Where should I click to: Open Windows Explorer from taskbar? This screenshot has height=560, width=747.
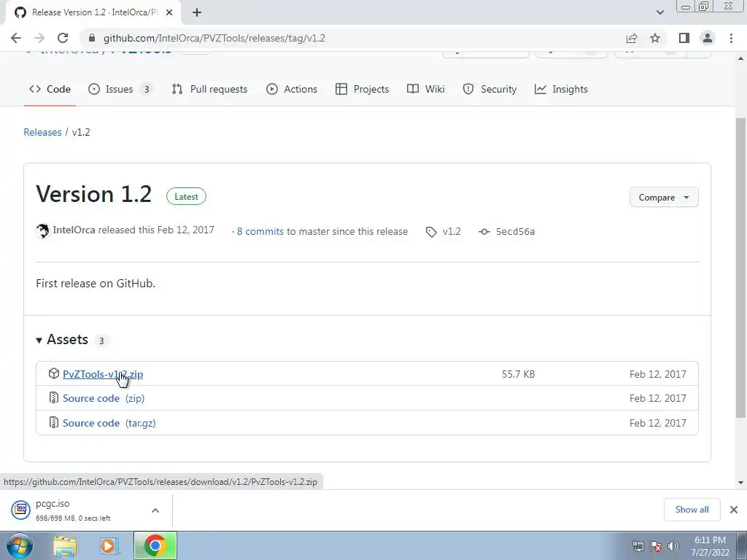pos(65,546)
